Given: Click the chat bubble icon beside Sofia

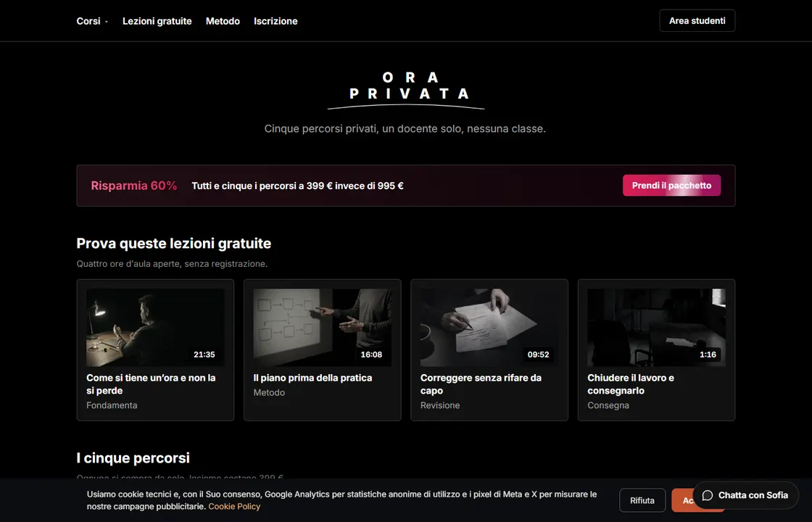Looking at the screenshot, I should pyautogui.click(x=708, y=496).
